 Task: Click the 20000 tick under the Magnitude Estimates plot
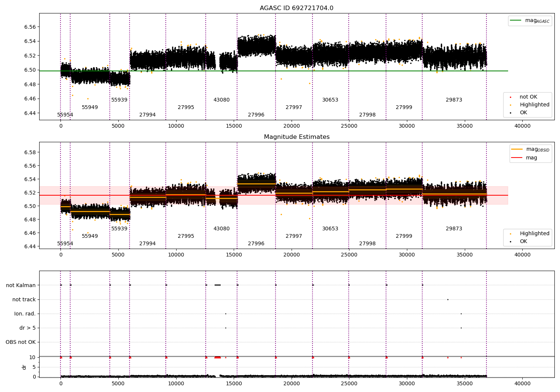pos(292,255)
